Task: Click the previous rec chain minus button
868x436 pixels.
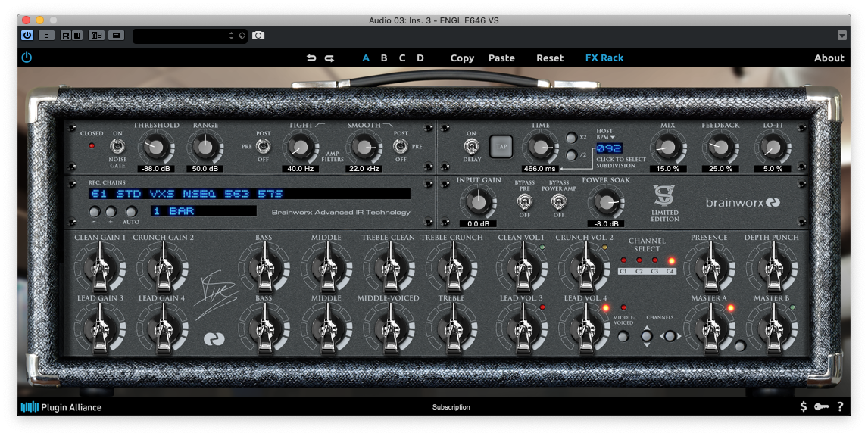Action: point(95,212)
